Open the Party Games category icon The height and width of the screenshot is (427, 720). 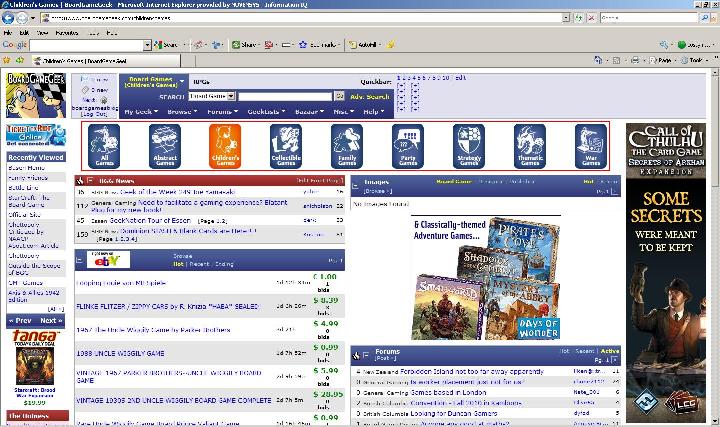(x=408, y=146)
